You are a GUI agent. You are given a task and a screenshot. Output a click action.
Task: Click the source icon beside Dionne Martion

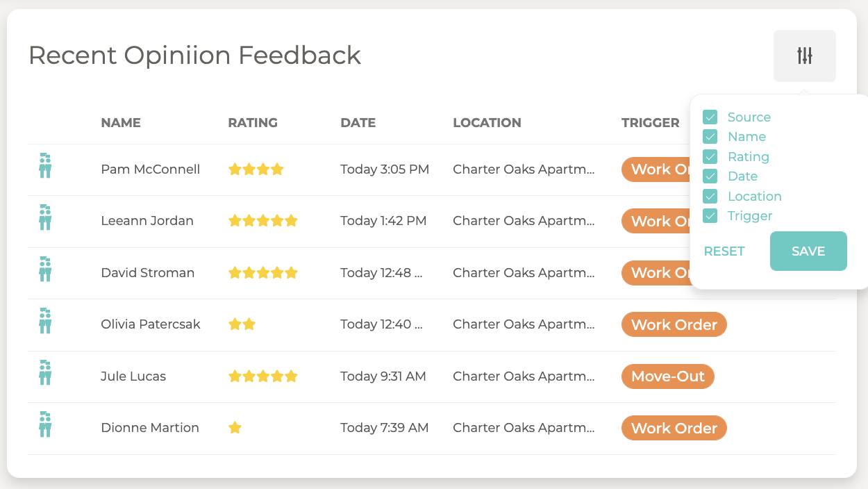tap(45, 424)
